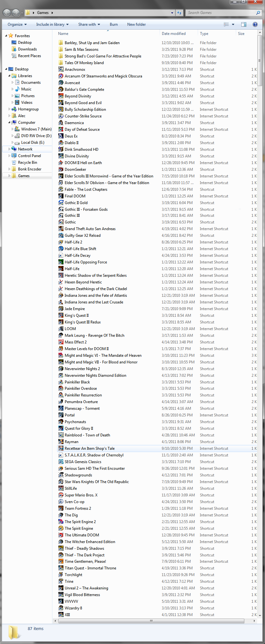The image size is (265, 644).
Task: Click the Help question mark icon
Action: tap(255, 24)
